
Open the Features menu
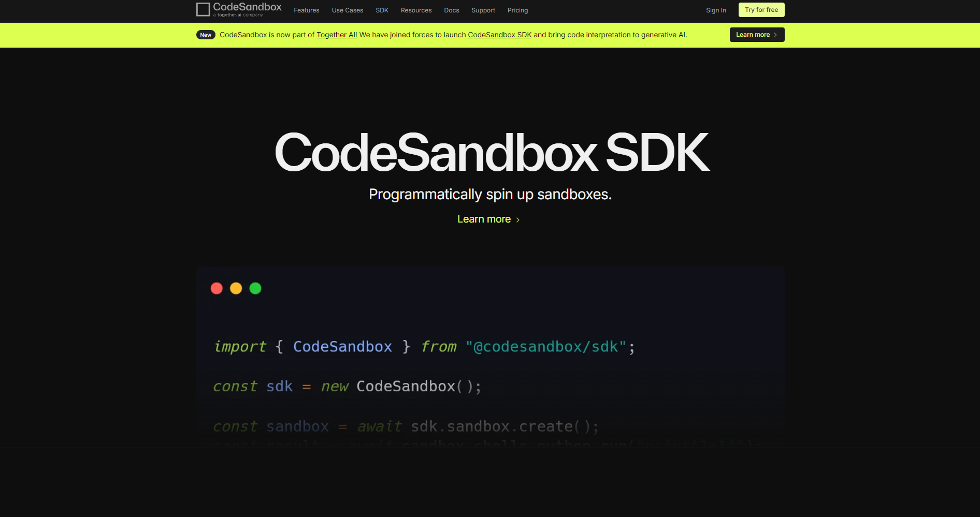click(306, 10)
